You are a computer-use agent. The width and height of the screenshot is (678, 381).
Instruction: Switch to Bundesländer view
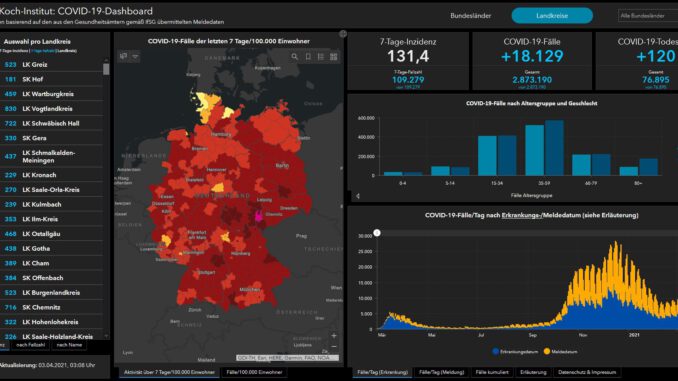(x=470, y=16)
